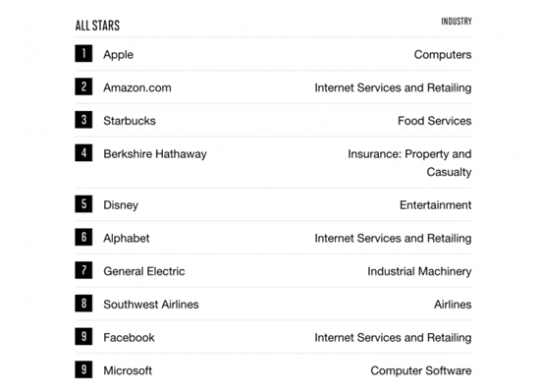Select Facebook in the All Stars list

pyautogui.click(x=129, y=337)
